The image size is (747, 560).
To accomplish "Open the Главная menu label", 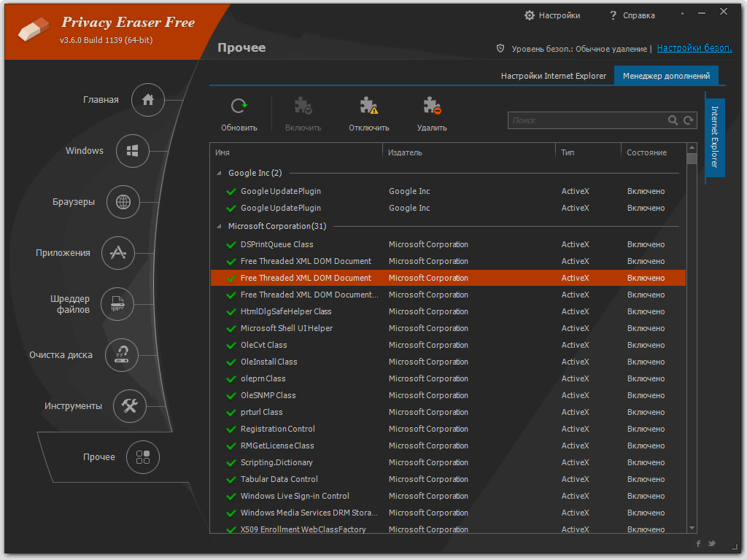I will click(101, 100).
